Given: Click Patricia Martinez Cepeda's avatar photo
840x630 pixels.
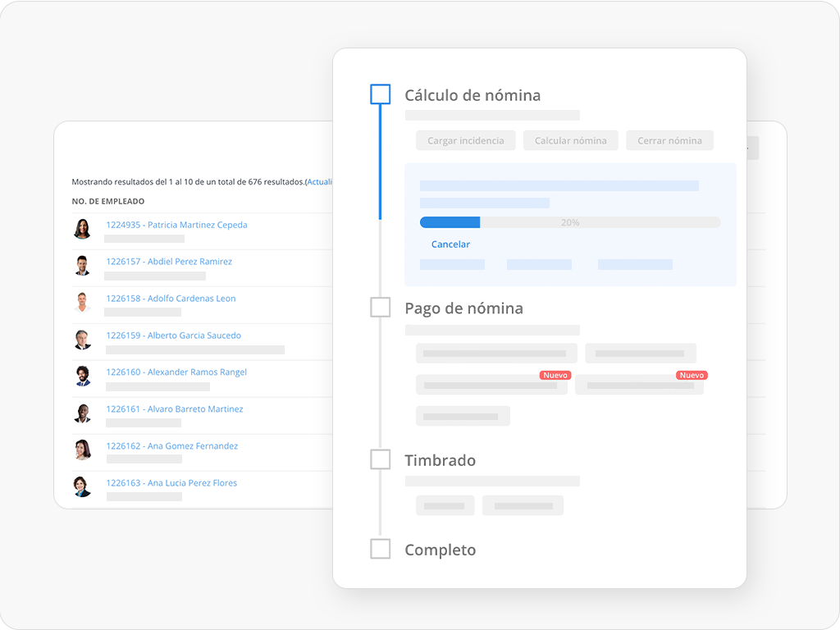Looking at the screenshot, I should (x=82, y=229).
